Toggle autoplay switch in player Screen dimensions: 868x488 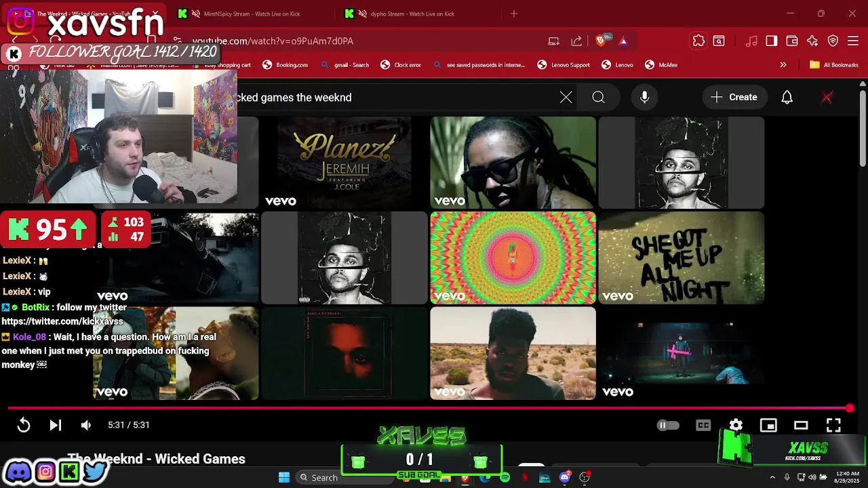click(668, 425)
